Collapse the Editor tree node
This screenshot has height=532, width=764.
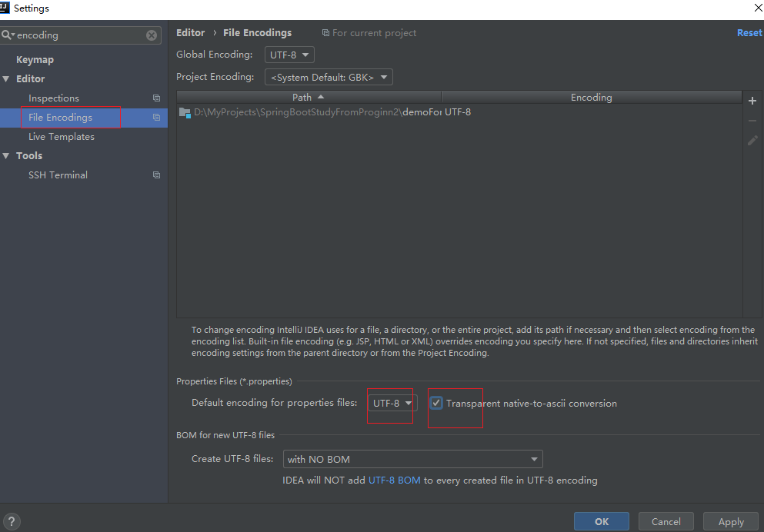tap(6, 79)
